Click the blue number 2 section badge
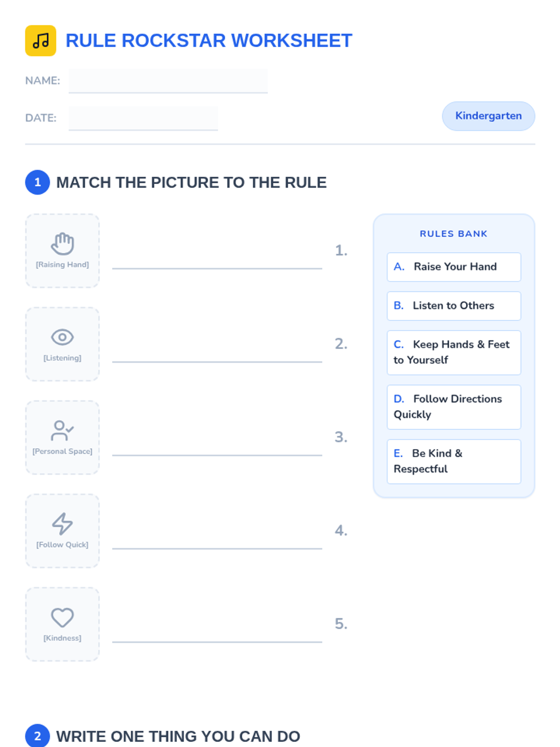The height and width of the screenshot is (747, 560). (x=37, y=736)
